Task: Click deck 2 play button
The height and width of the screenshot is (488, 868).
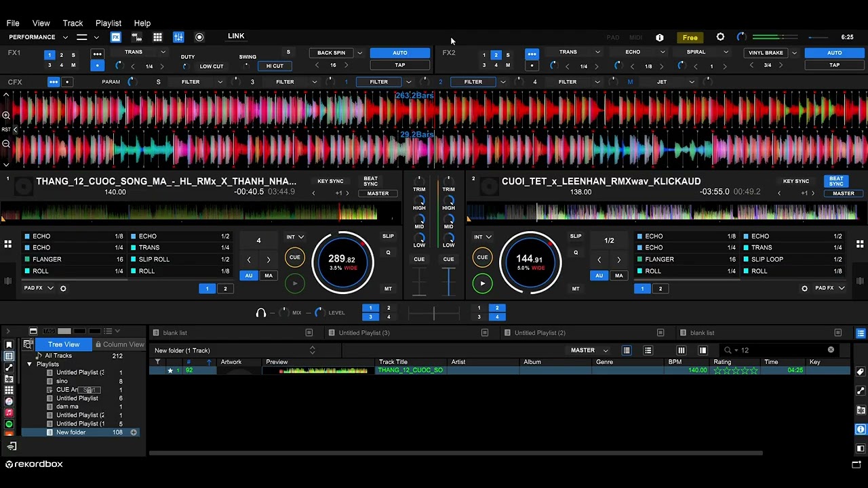Action: click(482, 283)
